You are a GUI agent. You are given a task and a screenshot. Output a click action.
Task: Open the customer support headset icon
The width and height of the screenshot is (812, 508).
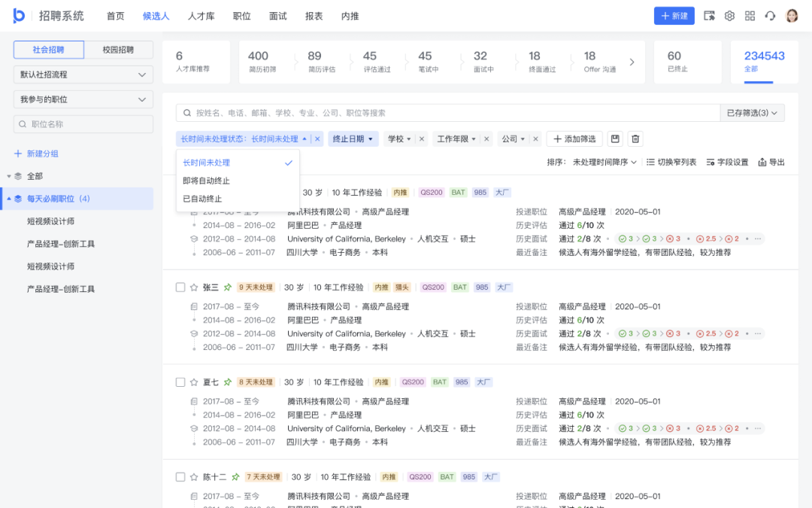[x=770, y=16]
